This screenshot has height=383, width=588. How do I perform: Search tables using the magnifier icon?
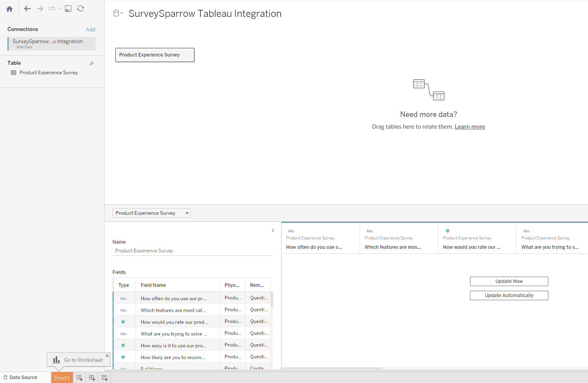tap(92, 63)
